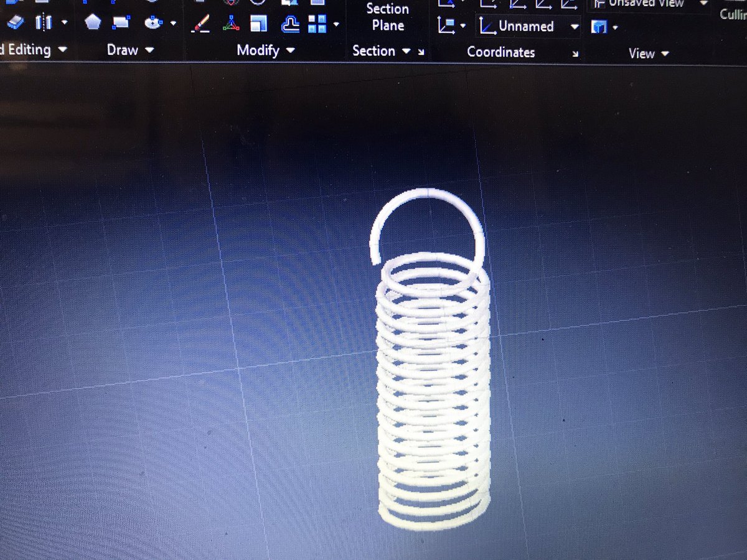747x560 pixels.
Task: Open the Ellipse tool dropdown arrow
Action: click(172, 24)
